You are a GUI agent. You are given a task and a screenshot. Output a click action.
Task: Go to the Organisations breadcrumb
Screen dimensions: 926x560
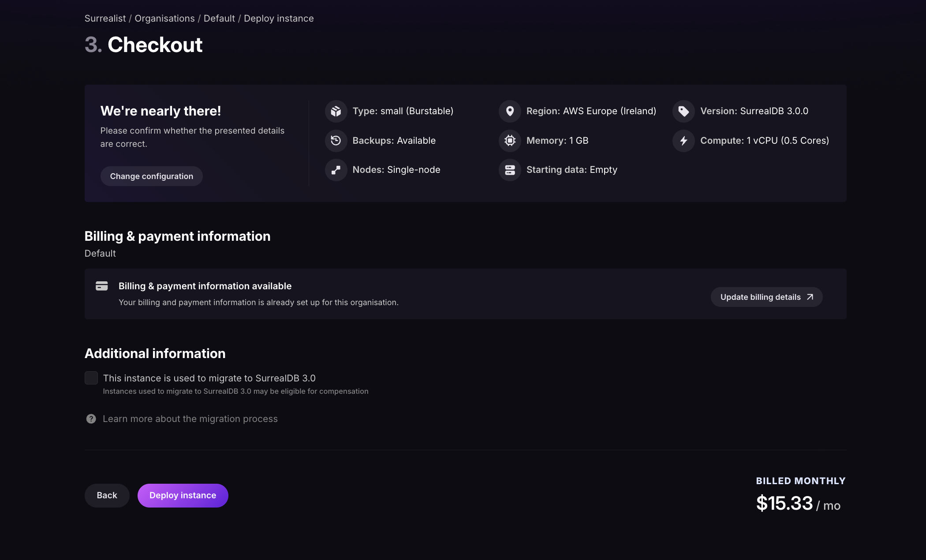pos(164,19)
